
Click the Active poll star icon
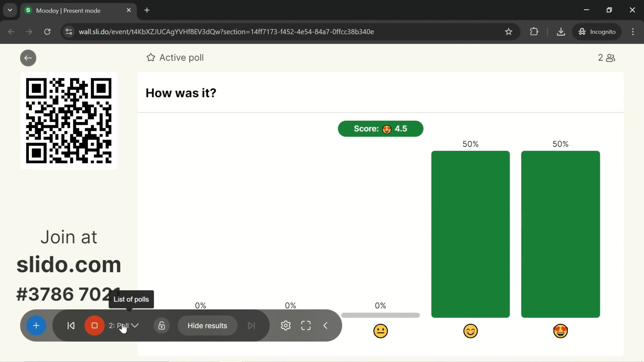151,57
